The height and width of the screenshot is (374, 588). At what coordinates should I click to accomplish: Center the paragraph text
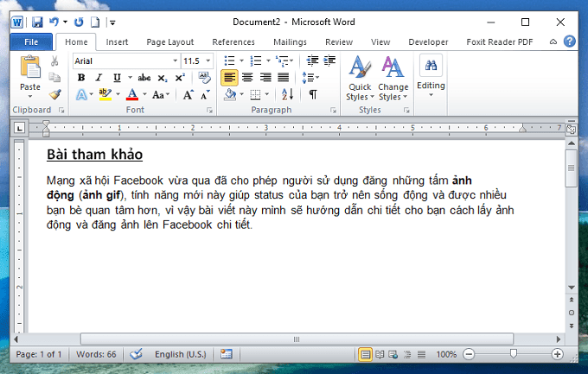tap(247, 78)
